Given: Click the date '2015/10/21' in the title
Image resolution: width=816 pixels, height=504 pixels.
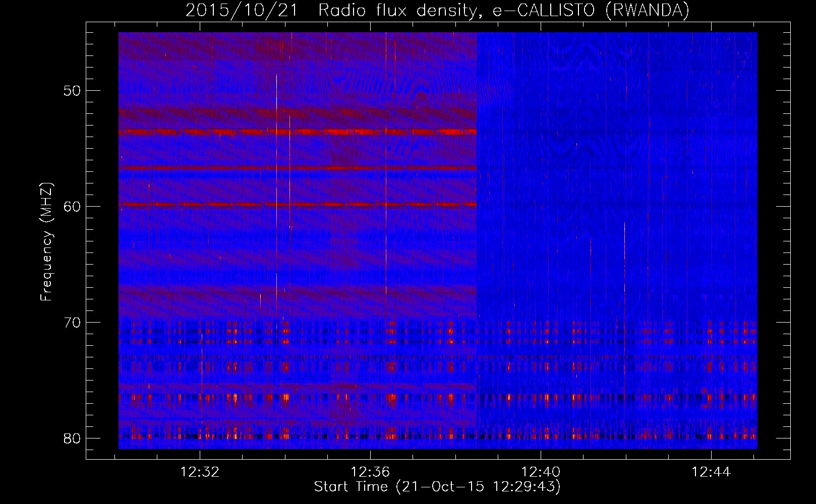Looking at the screenshot, I should (x=242, y=10).
